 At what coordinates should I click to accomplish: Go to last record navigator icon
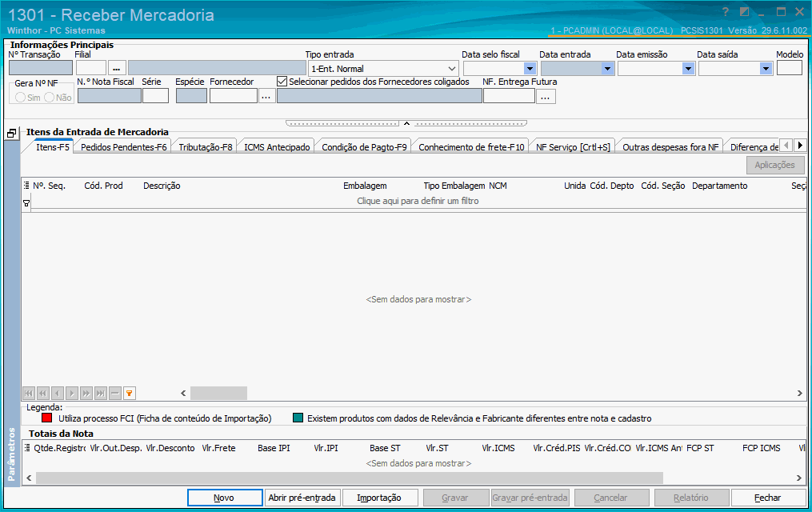coord(101,394)
